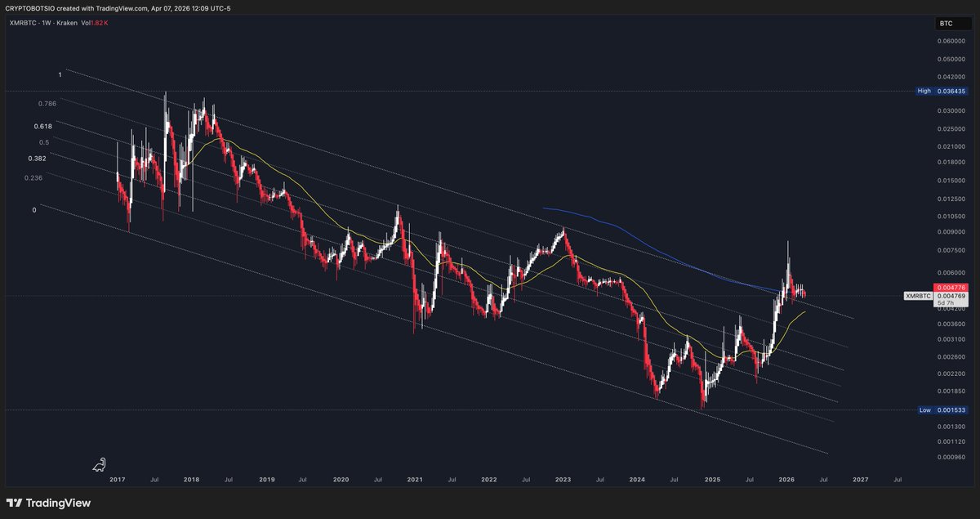This screenshot has height=519, width=980.
Task: Click the 0.036435 high price value
Action: (x=950, y=91)
